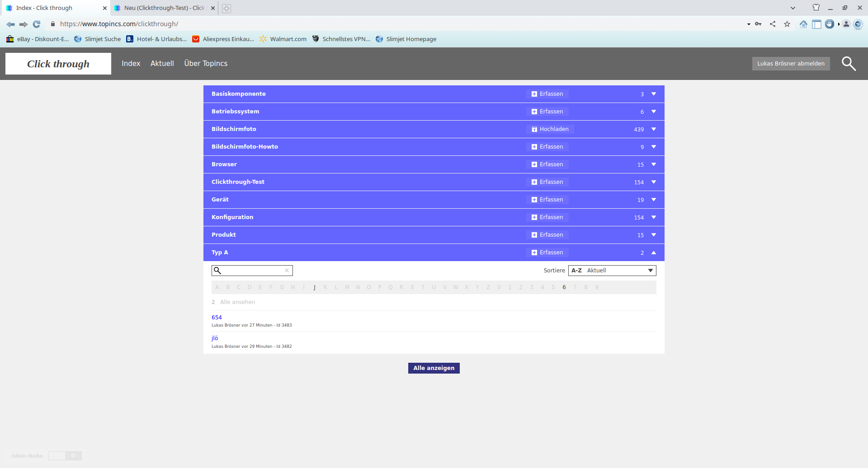Click the Alle anzeigen button
The image size is (868, 468).
pos(434,368)
